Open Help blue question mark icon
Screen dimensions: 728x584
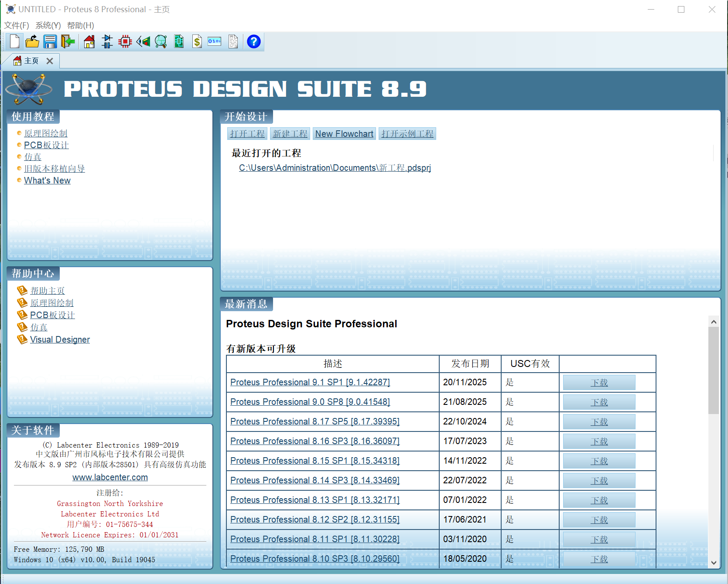254,41
